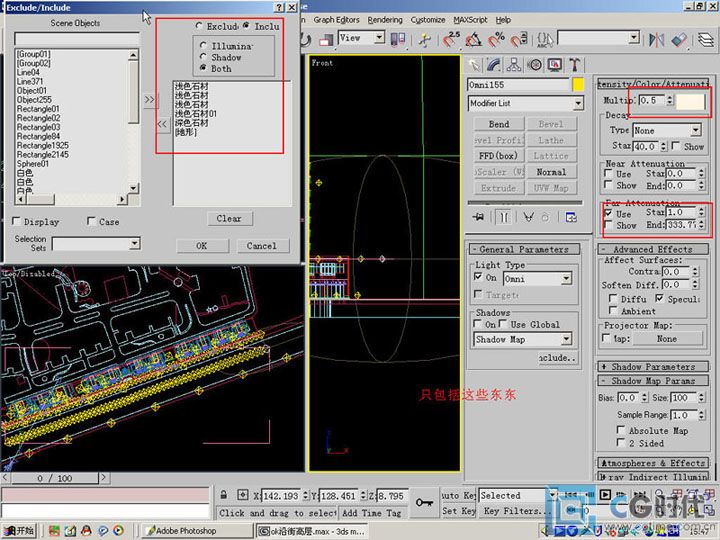Select the Include radio button
Image resolution: width=720 pixels, height=540 pixels.
click(x=247, y=26)
